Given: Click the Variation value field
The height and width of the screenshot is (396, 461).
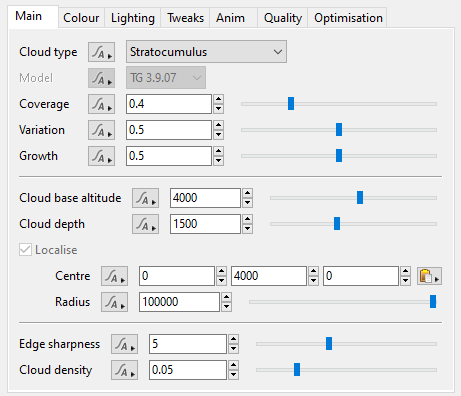Looking at the screenshot, I should click(x=169, y=130).
